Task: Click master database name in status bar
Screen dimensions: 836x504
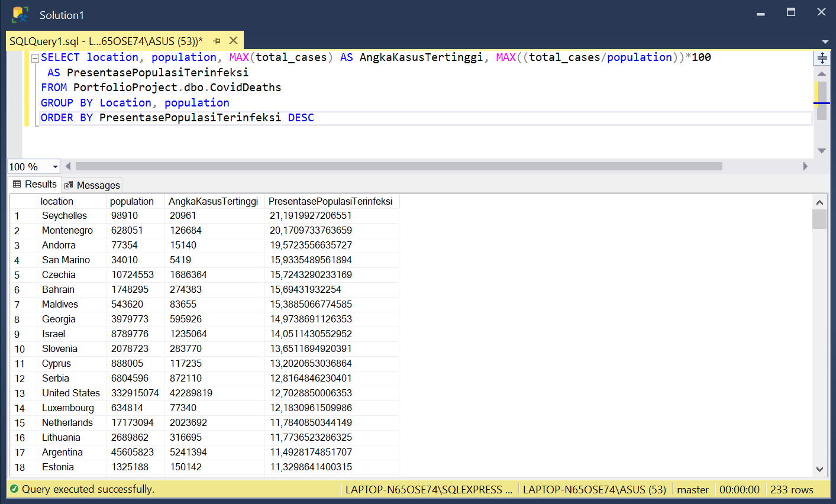Action: pos(692,489)
